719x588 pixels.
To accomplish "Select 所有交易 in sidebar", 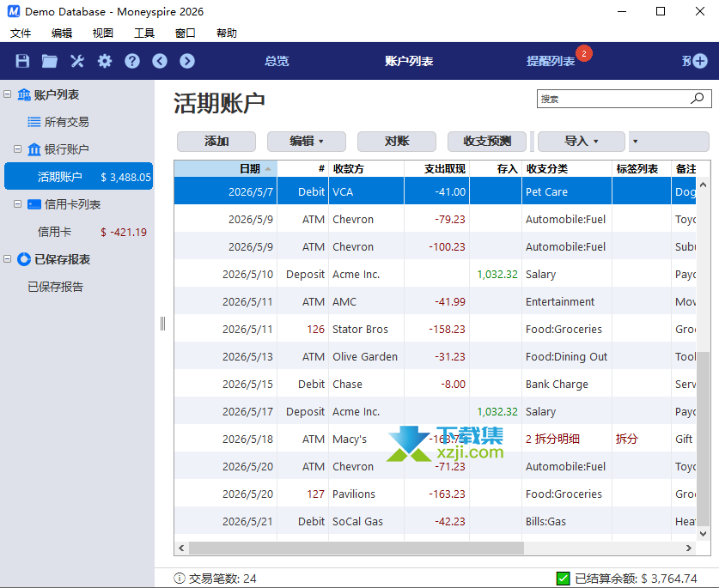I will 66,122.
